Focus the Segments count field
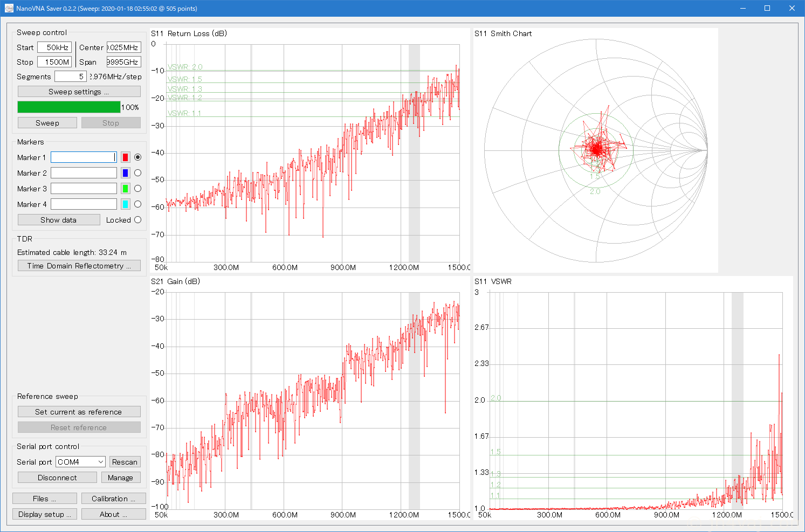Viewport: 805px width, 532px height. 71,77
